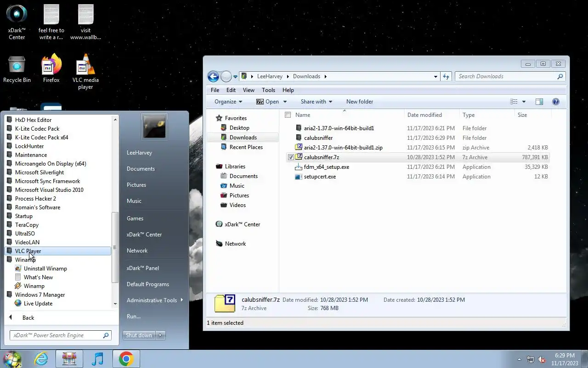Screen dimensions: 588x368
Task: Toggle the preview pane button
Action: point(539,102)
